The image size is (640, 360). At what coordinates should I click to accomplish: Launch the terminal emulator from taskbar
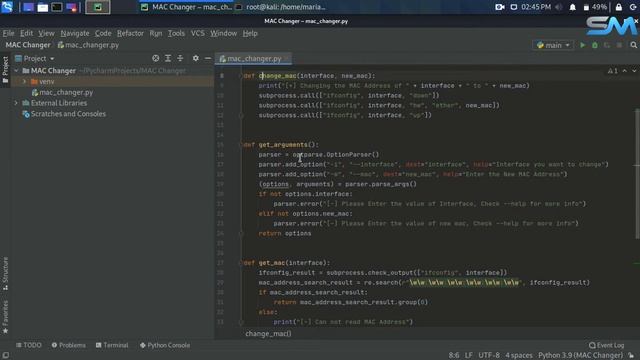(x=57, y=7)
